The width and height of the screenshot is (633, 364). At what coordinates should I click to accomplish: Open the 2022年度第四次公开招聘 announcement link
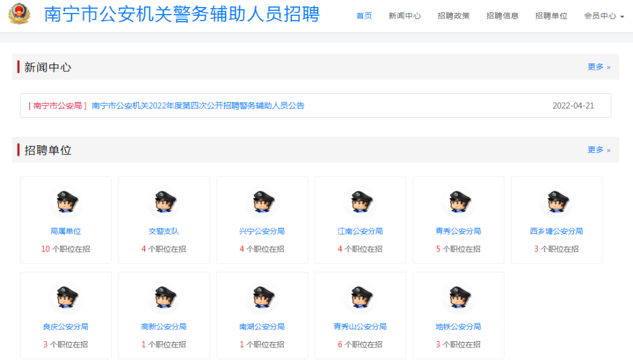click(198, 106)
